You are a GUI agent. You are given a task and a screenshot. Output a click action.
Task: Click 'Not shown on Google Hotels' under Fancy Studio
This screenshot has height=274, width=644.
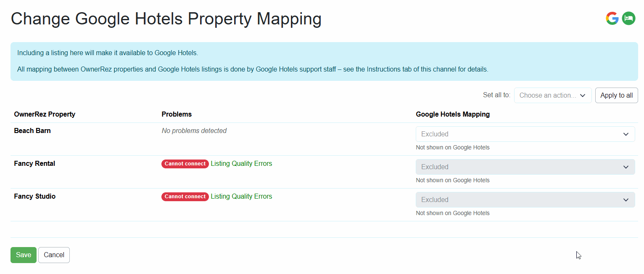[x=453, y=213]
